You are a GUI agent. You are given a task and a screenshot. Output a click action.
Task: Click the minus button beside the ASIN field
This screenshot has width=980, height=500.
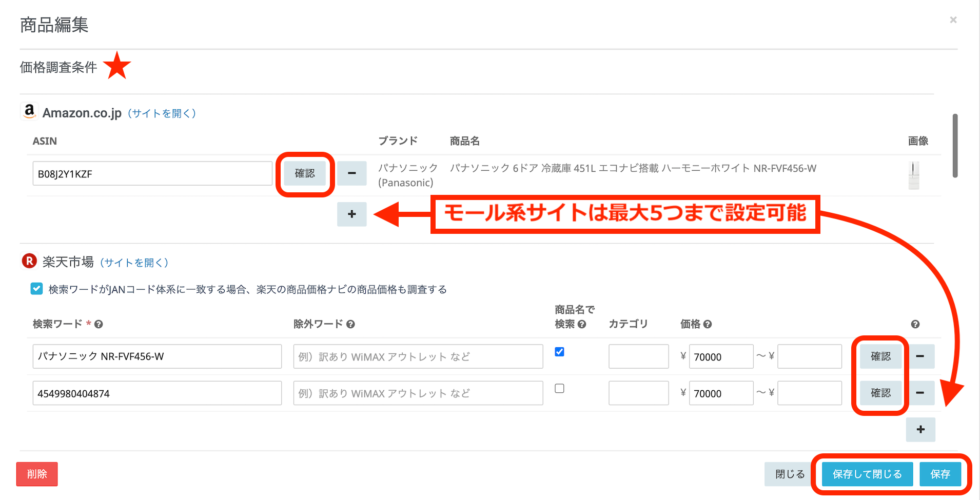(351, 173)
